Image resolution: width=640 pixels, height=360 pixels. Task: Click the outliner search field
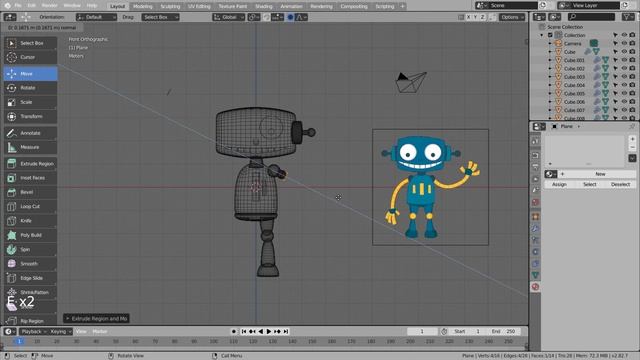point(591,17)
